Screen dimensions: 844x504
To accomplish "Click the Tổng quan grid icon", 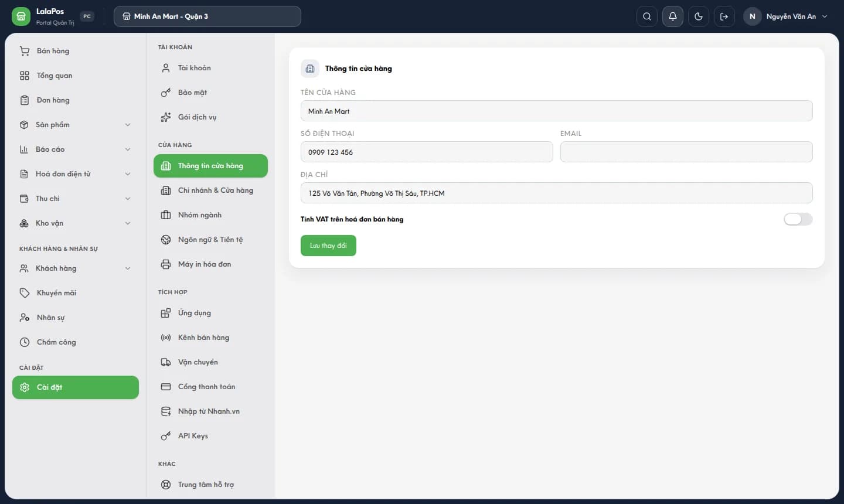I will (x=25, y=76).
